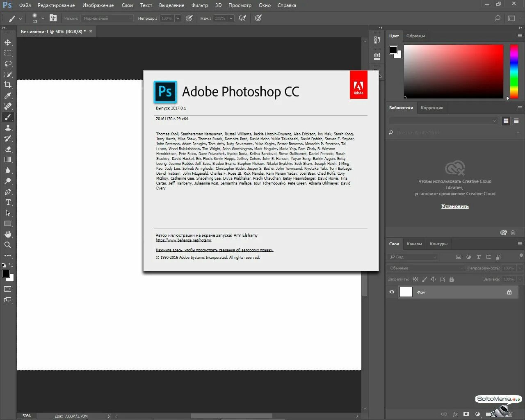Open the layer blend mode Обычные dropdown

tap(425, 268)
